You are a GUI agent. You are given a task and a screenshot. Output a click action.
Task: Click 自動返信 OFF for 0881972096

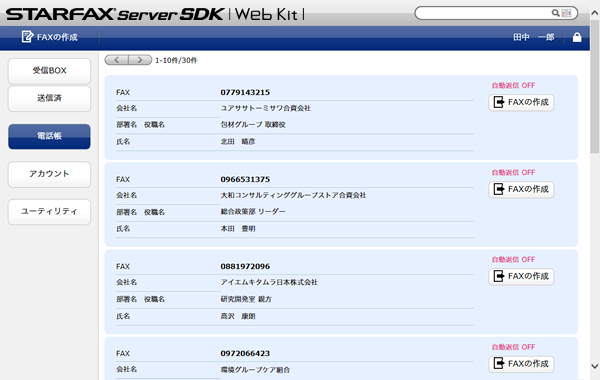pos(513,259)
